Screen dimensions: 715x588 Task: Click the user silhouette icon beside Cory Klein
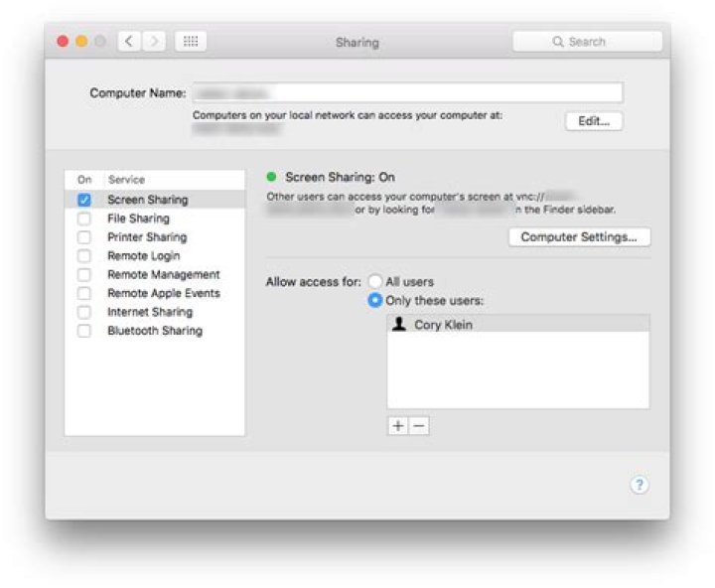click(x=399, y=324)
